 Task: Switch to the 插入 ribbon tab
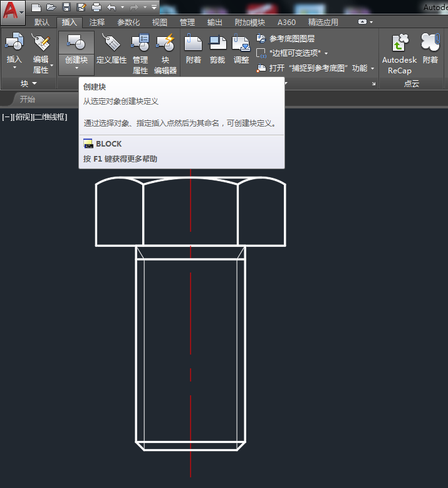coord(69,23)
